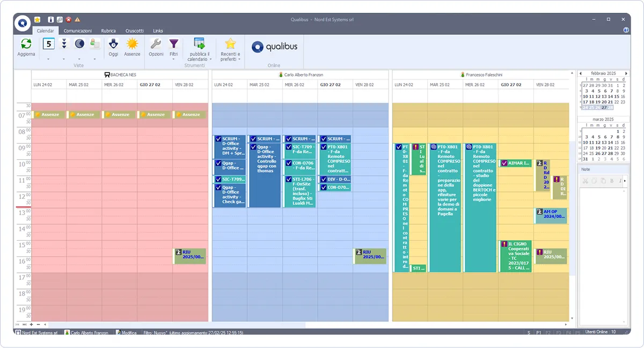Viewport: 644px width, 348px height.
Task: Click the users view icon in Viste
Action: pos(95,44)
